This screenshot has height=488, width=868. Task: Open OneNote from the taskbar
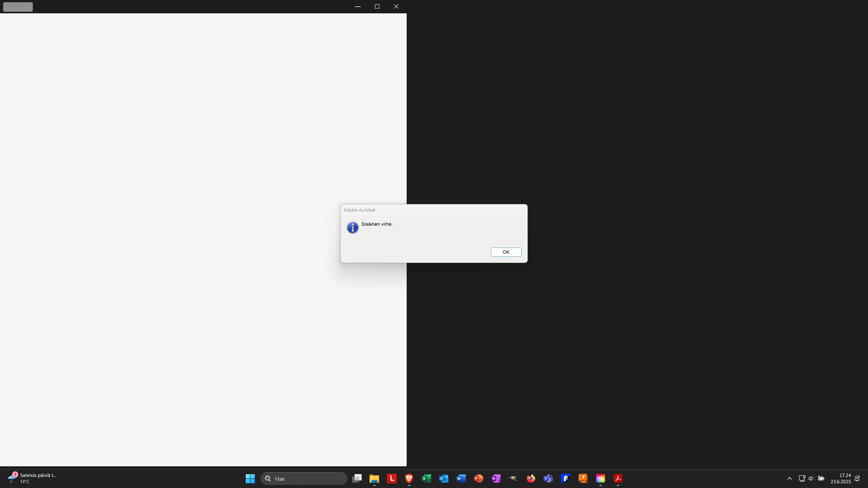pyautogui.click(x=496, y=478)
